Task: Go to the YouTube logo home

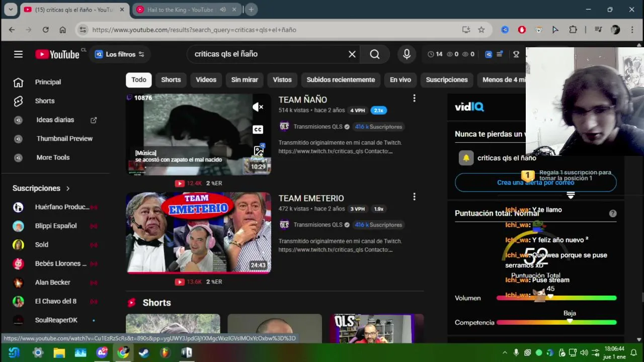Action: click(57, 54)
